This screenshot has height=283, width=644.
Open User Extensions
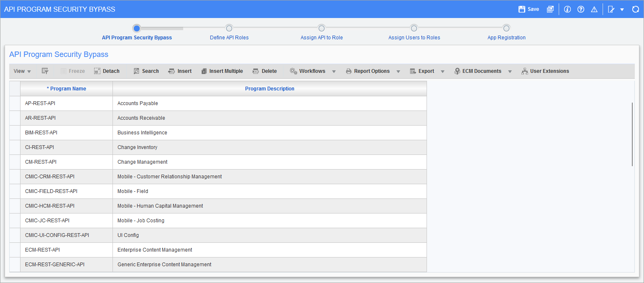pyautogui.click(x=545, y=71)
